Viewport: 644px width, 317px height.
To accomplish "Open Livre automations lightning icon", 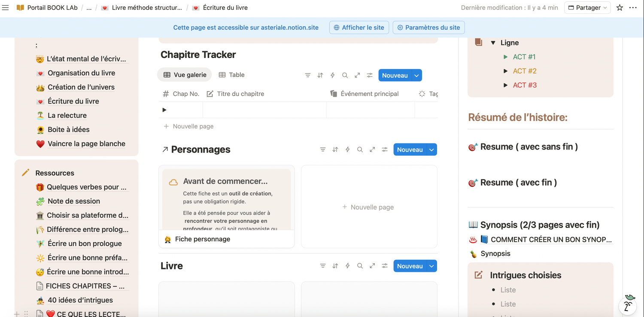I will tap(348, 266).
